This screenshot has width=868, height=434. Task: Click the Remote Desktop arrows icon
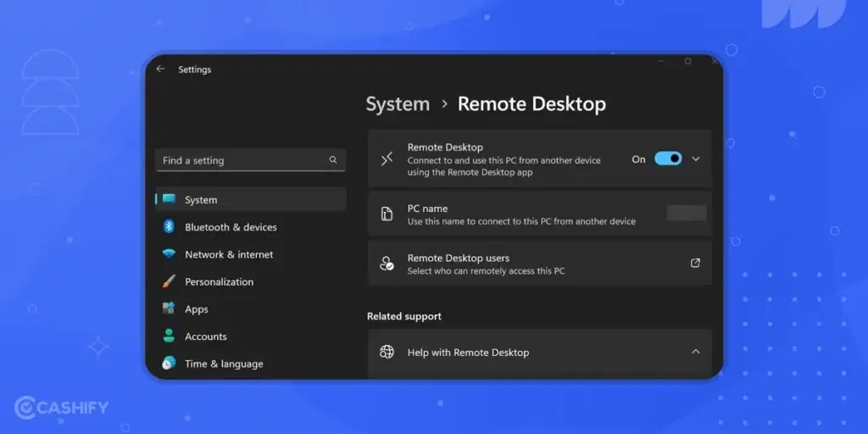(x=387, y=159)
